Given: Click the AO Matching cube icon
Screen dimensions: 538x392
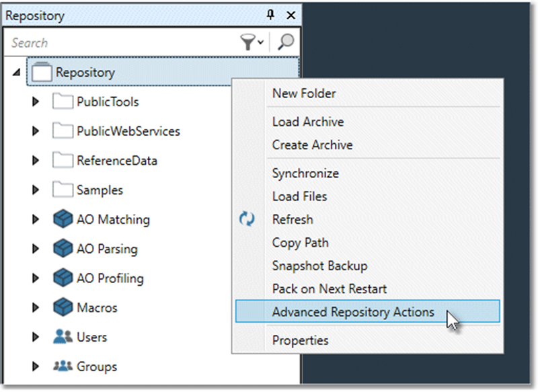Looking at the screenshot, I should (x=62, y=219).
